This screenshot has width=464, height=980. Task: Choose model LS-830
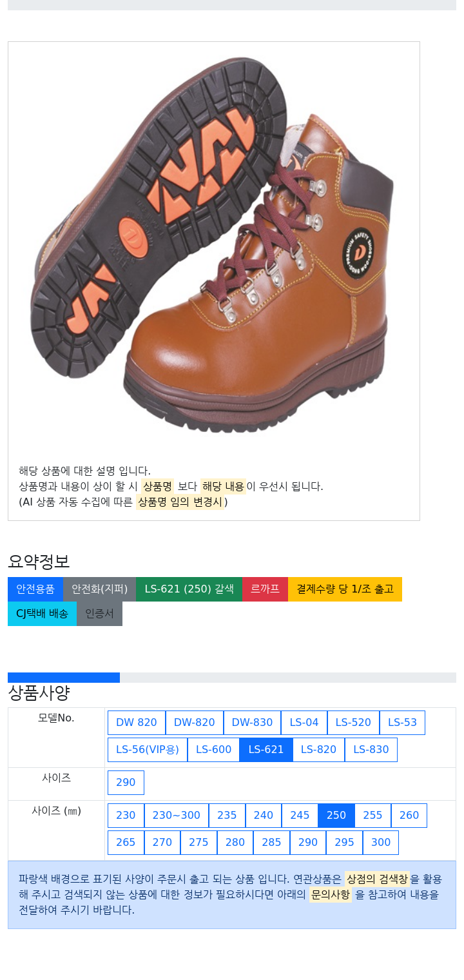tap(371, 750)
